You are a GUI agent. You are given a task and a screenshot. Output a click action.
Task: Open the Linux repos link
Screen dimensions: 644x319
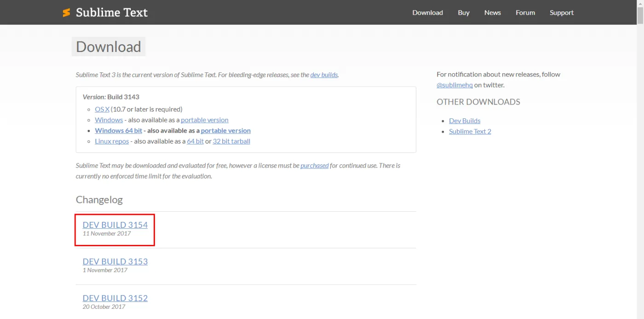(x=112, y=141)
